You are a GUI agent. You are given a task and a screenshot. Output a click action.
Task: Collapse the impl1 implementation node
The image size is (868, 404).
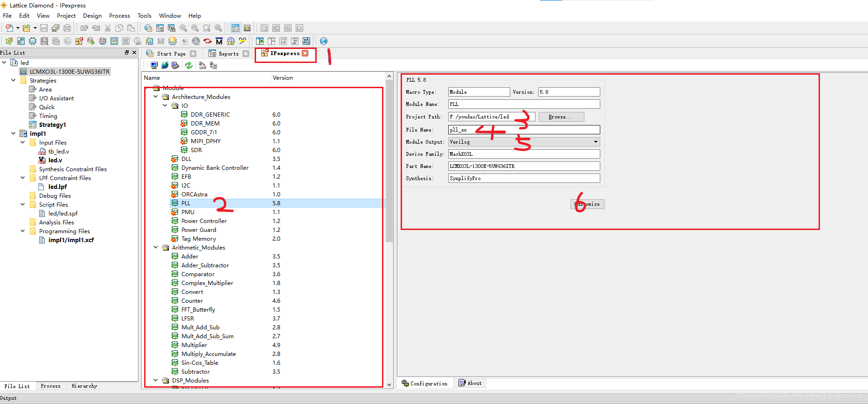point(14,133)
